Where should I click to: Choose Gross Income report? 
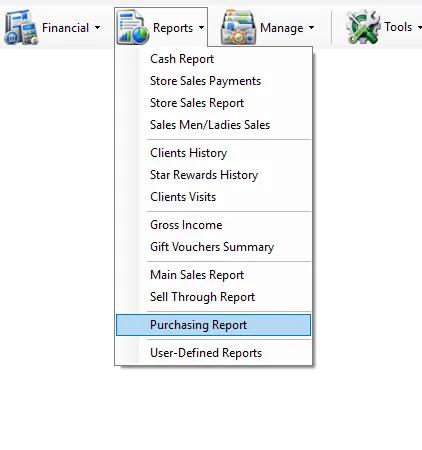pos(213,225)
